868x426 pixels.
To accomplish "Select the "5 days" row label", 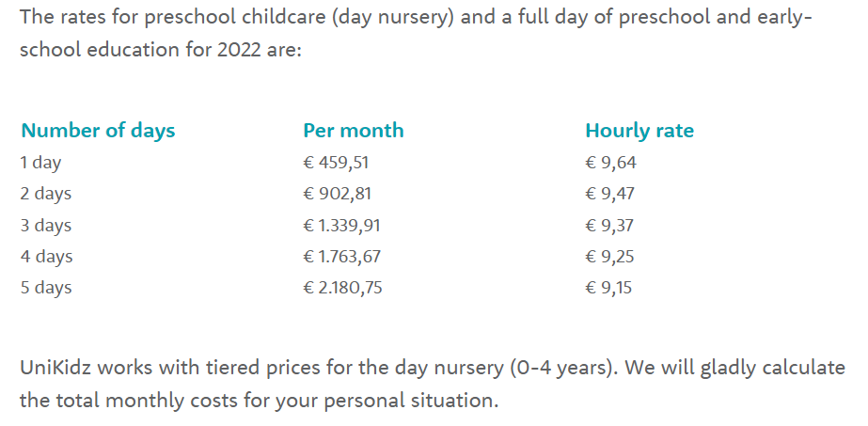I will [x=46, y=288].
